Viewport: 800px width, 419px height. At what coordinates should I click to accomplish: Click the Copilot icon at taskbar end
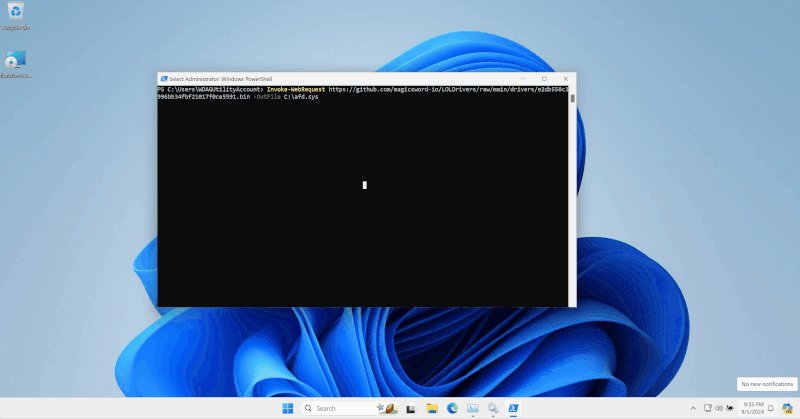787,408
